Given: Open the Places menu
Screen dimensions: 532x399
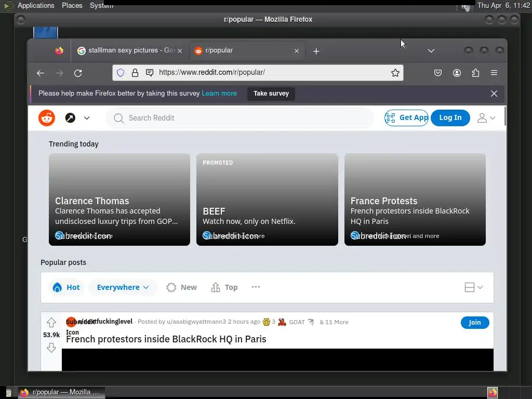Looking at the screenshot, I should [x=72, y=5].
